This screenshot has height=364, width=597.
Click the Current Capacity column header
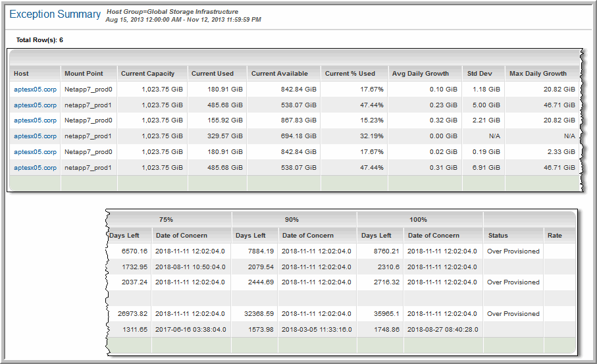coord(147,73)
